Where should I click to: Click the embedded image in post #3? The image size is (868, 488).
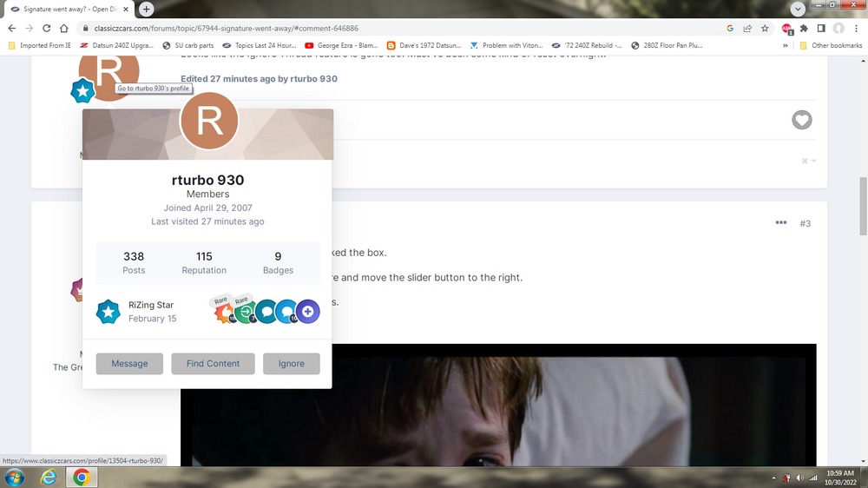click(498, 405)
